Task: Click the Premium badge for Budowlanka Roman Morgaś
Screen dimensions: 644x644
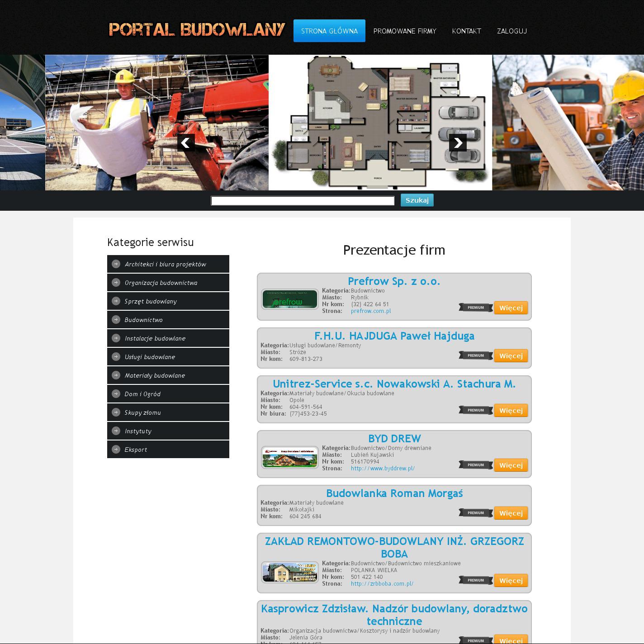Action: pyautogui.click(x=475, y=513)
